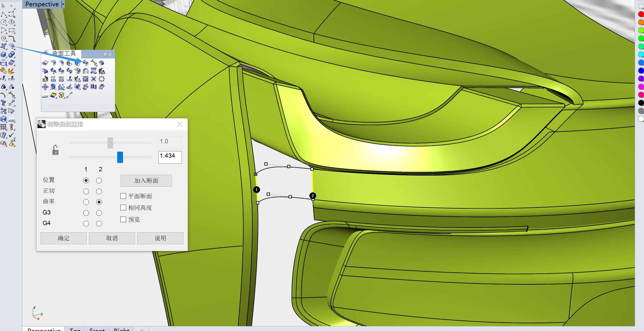
Task: Open surface tools panel gear settings
Action: pyautogui.click(x=105, y=54)
